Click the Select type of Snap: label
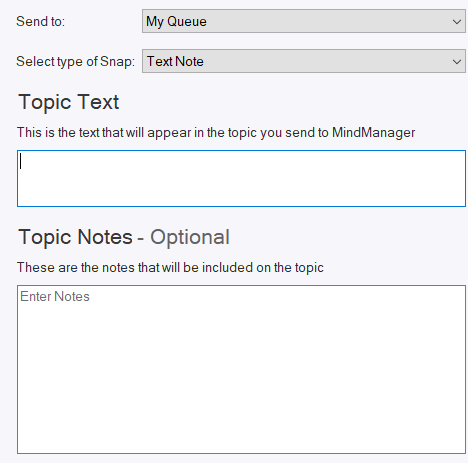 tap(75, 62)
